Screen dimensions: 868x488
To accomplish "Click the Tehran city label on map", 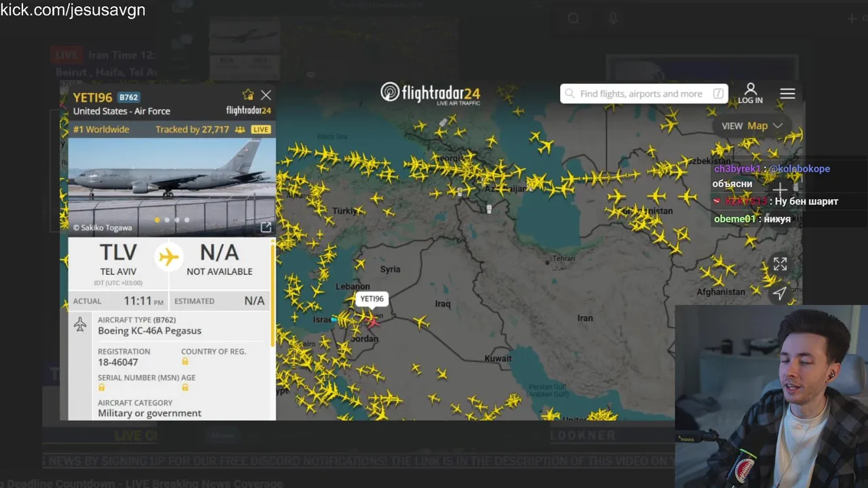I will coord(564,259).
